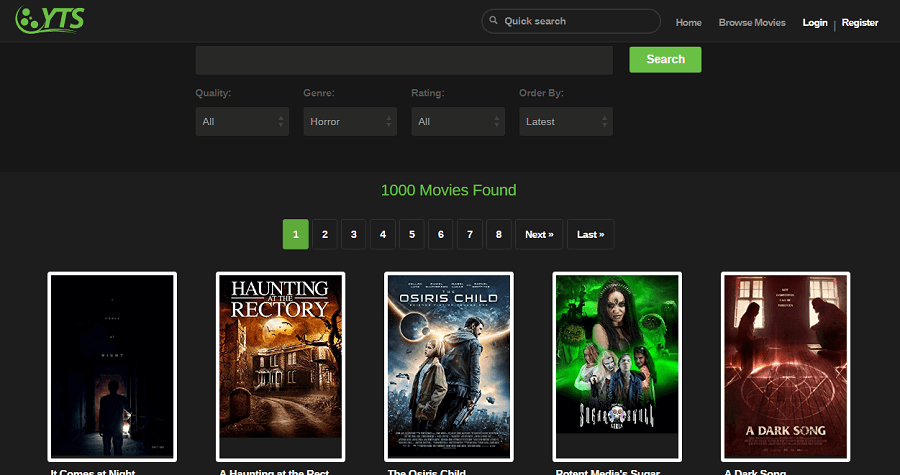900x475 pixels.
Task: Go to page 5
Action: [412, 234]
